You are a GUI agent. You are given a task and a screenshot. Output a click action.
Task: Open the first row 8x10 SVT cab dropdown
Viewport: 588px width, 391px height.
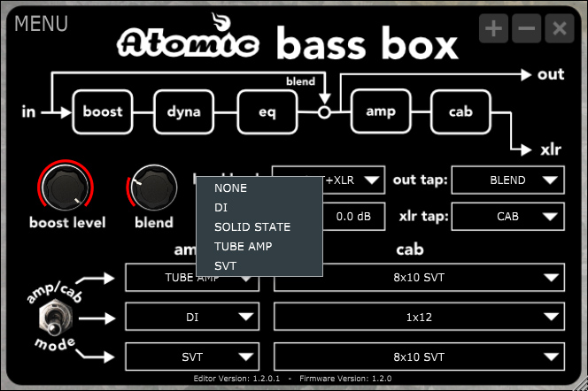(419, 278)
